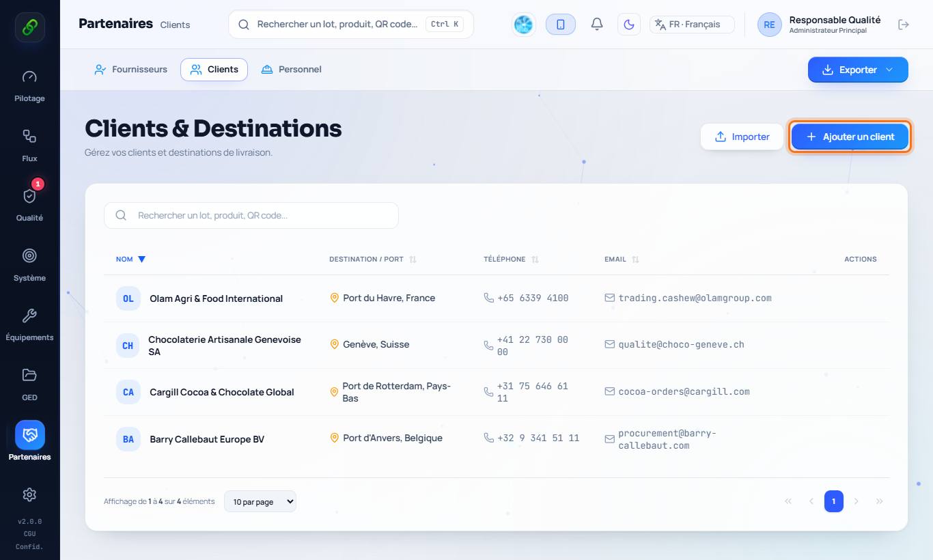
Task: Sort by Destination / Port column
Action: tap(373, 260)
